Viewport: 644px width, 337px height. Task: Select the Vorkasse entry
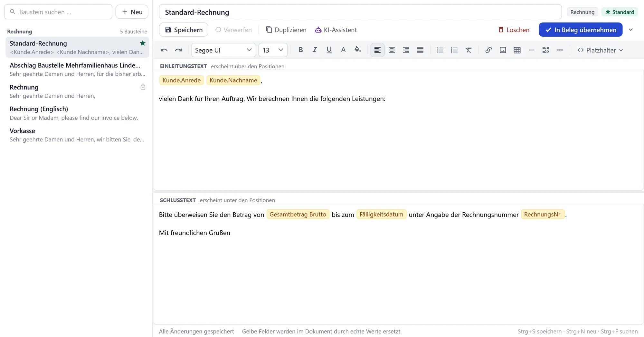[77, 135]
